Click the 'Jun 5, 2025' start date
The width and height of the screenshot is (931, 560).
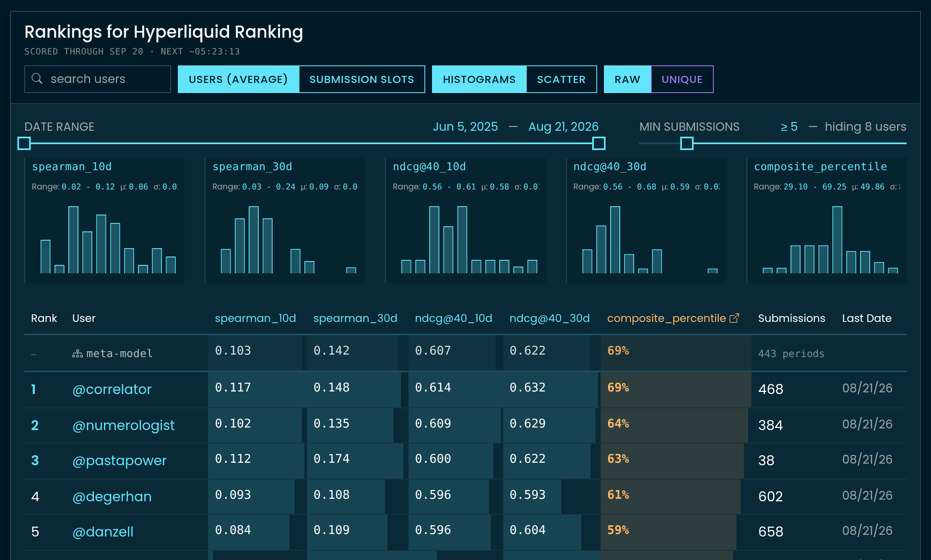[465, 127]
